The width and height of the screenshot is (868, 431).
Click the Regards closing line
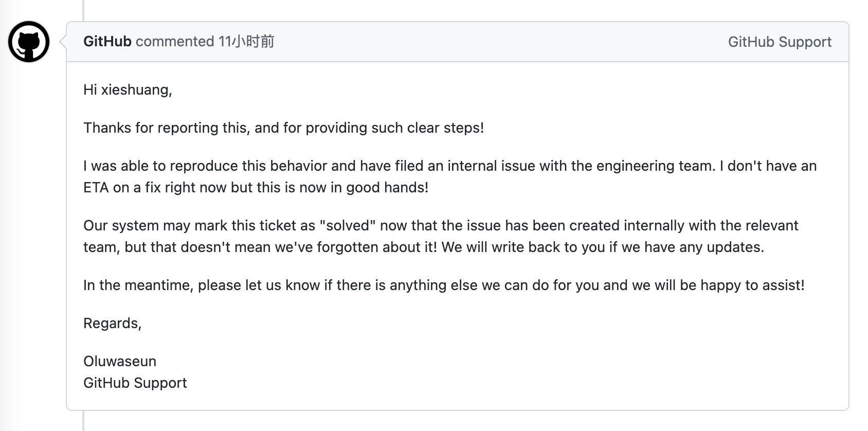[112, 324]
